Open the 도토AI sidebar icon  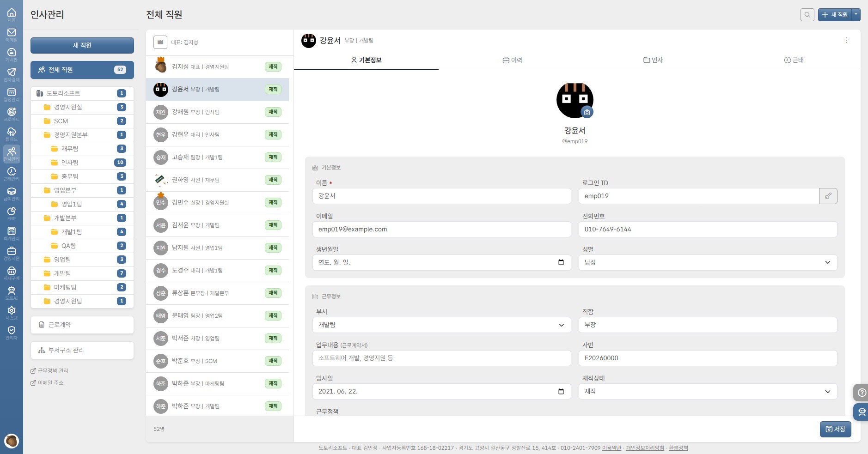[12, 293]
